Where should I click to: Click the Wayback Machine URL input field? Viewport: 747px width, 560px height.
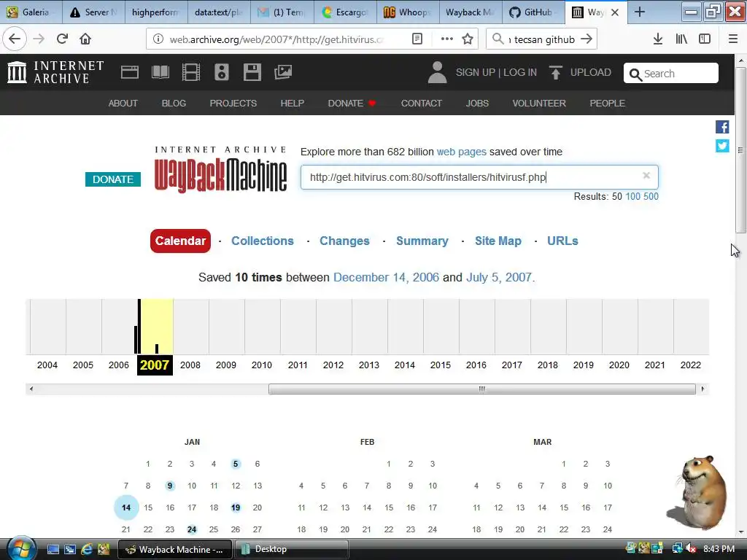pos(479,177)
